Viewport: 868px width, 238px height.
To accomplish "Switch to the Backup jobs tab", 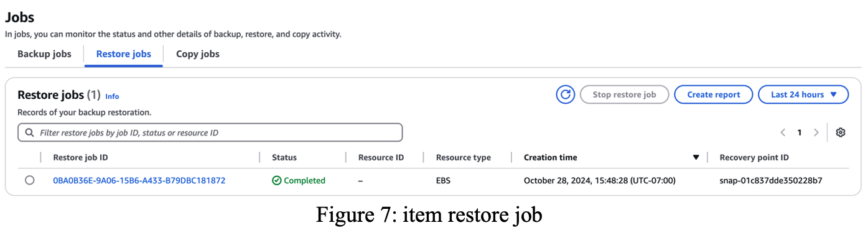I will click(44, 54).
